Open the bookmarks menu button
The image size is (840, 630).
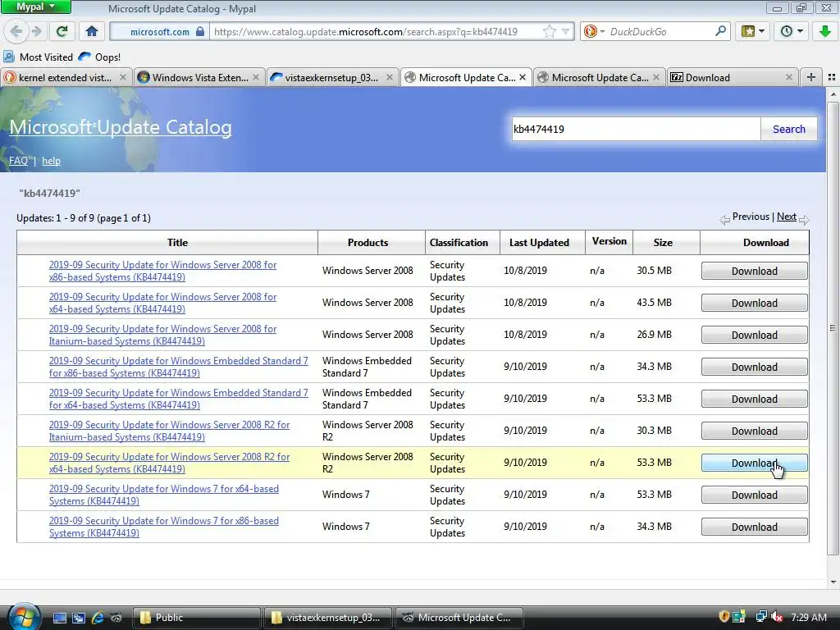point(753,31)
